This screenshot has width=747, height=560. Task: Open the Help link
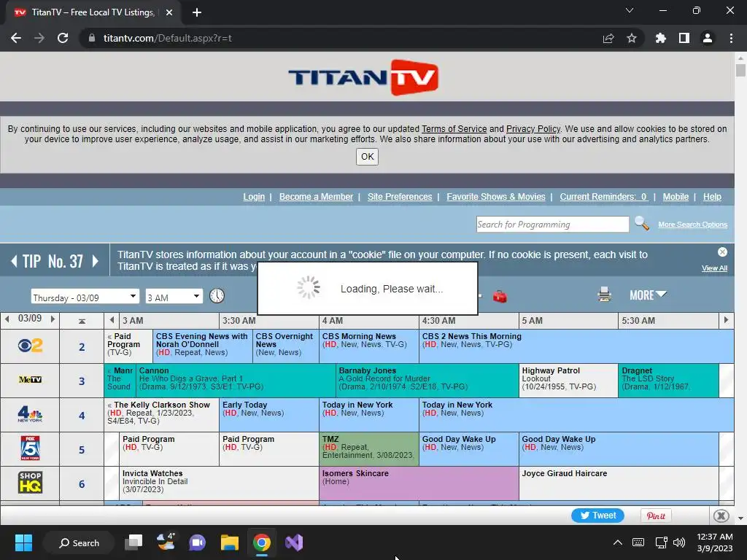tap(712, 197)
